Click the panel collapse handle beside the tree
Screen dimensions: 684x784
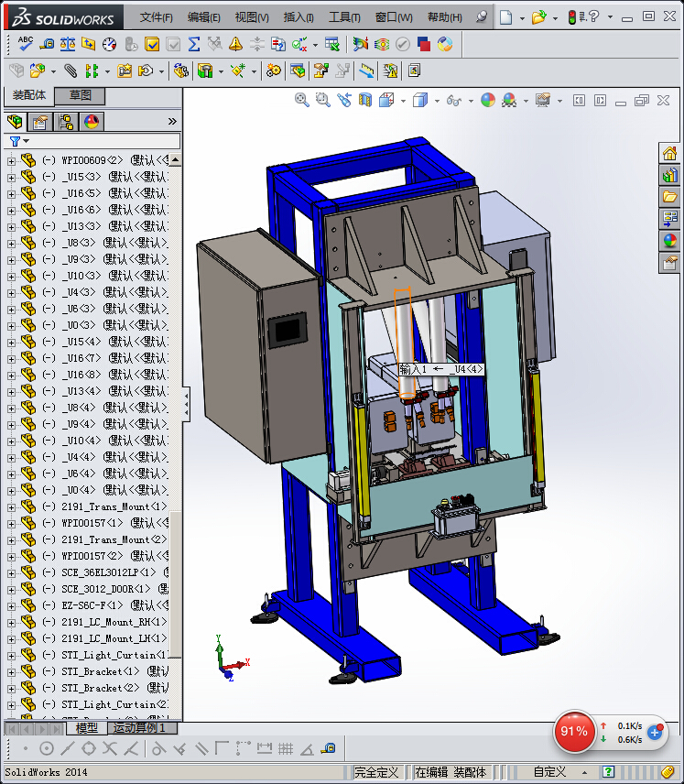pyautogui.click(x=186, y=404)
